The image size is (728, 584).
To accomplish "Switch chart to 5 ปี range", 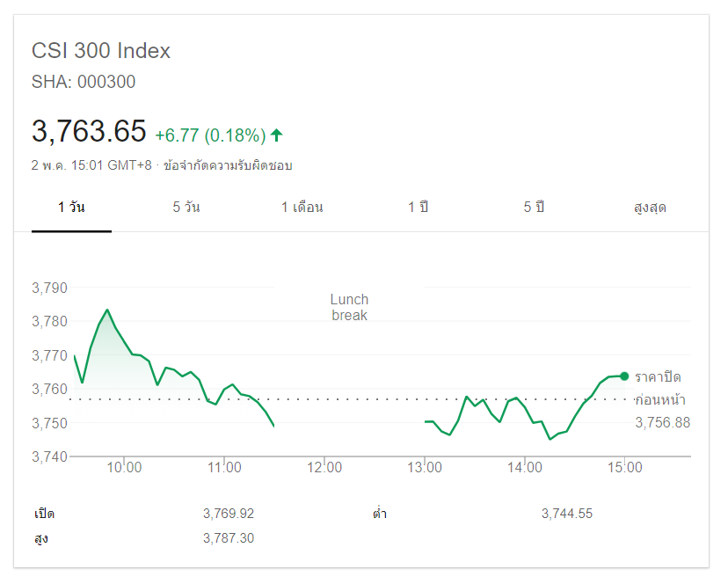I will (534, 208).
